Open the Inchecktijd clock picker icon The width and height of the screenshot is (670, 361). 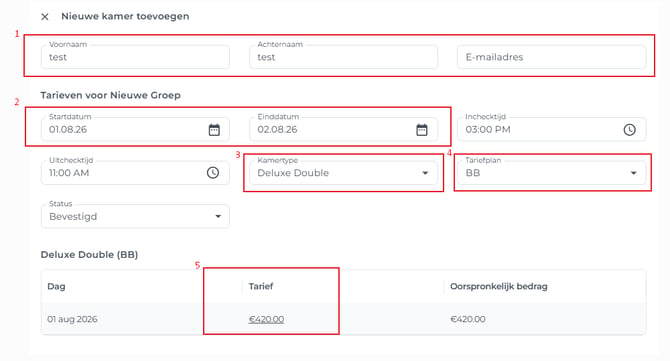point(629,129)
